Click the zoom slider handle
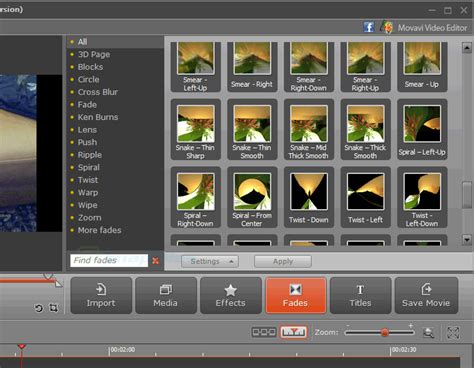Image resolution: width=474 pixels, height=368 pixels. [x=385, y=332]
